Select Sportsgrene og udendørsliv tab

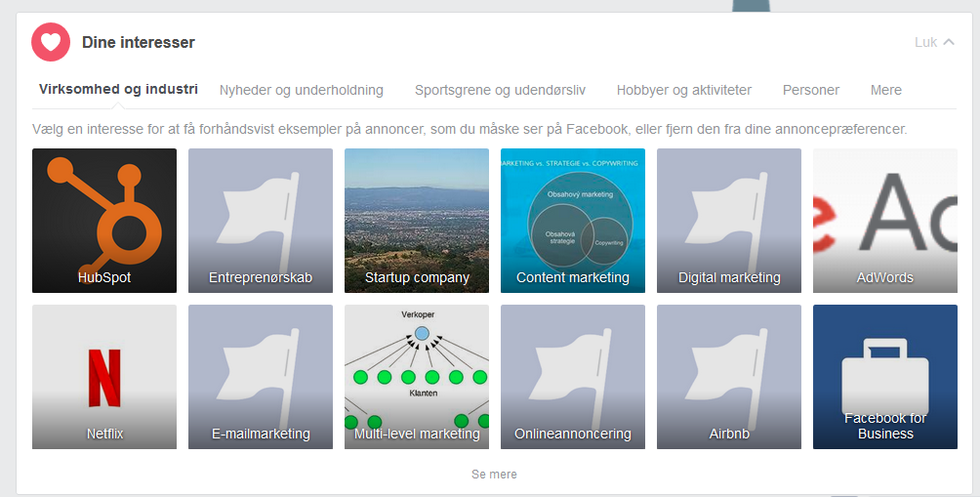tap(500, 90)
